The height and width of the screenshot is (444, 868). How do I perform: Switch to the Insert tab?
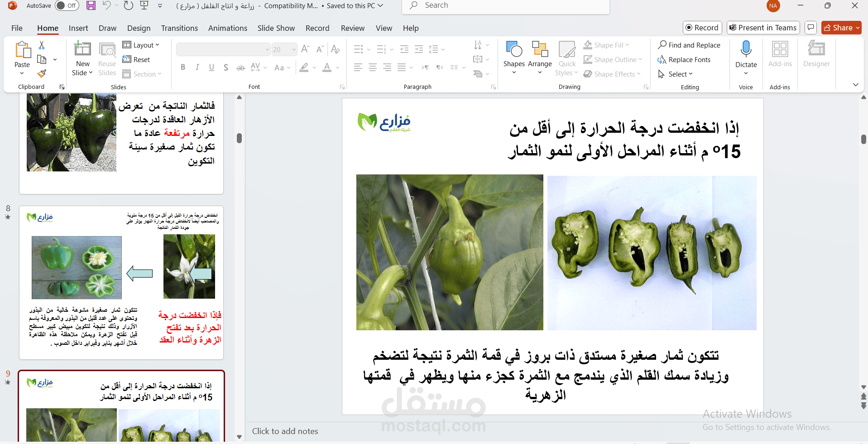point(78,28)
